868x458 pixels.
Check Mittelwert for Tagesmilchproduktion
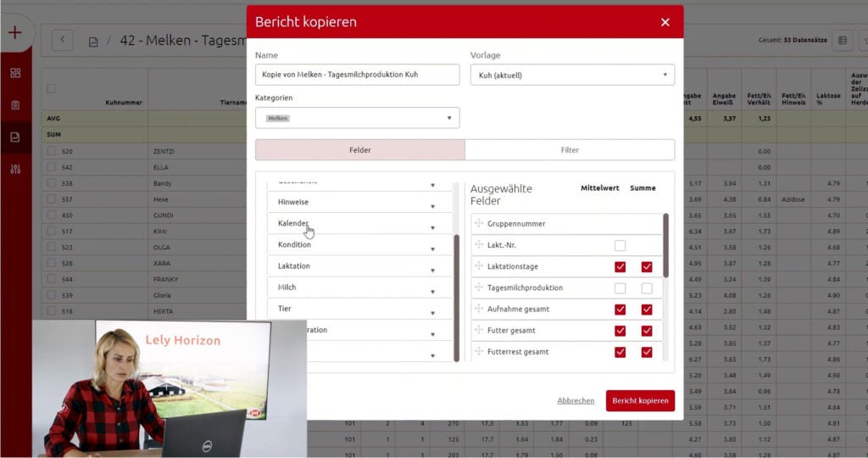tap(620, 288)
